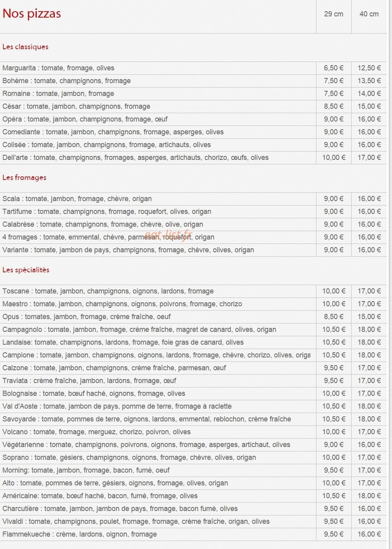392x549 pixels.
Task: Click the Bohème 7,50 € price
Action: (x=334, y=81)
